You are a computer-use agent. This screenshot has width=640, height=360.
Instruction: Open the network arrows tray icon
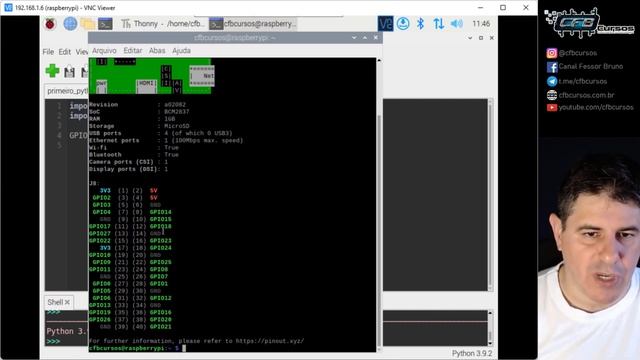point(439,24)
